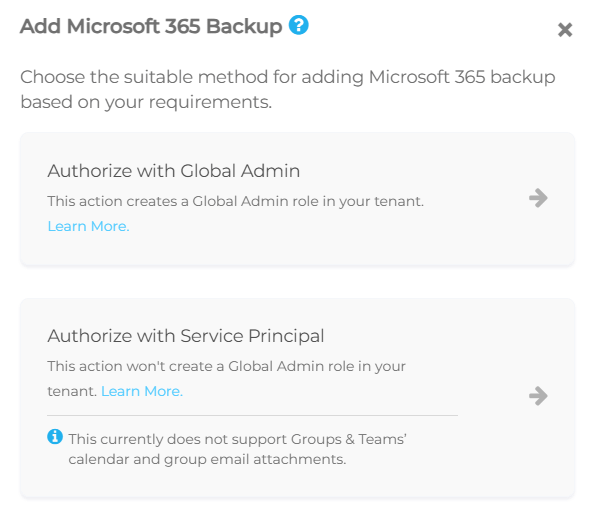The width and height of the screenshot is (597, 525).
Task: Click the 'creates a Global Admin role' description
Action: click(x=235, y=201)
